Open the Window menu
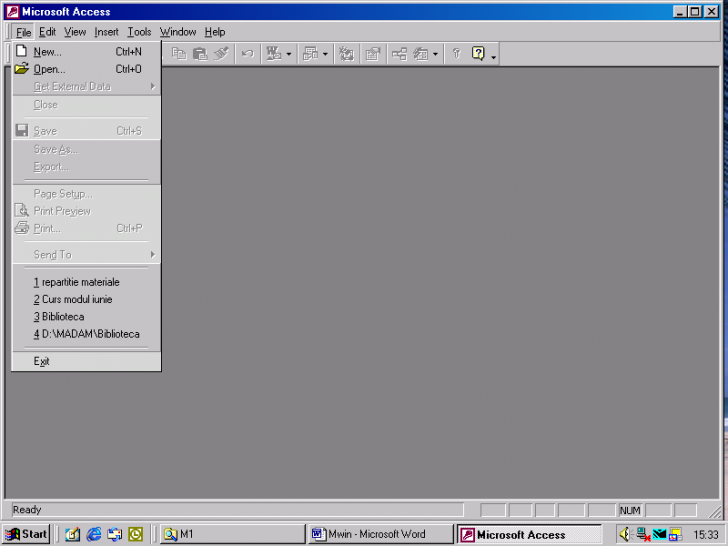Viewport: 728px width, 546px height. pos(178,32)
